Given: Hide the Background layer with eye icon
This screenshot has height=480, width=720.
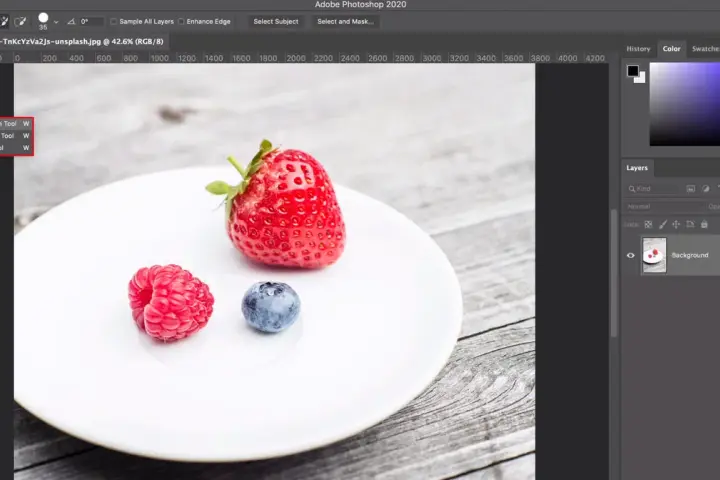Looking at the screenshot, I should (x=630, y=255).
